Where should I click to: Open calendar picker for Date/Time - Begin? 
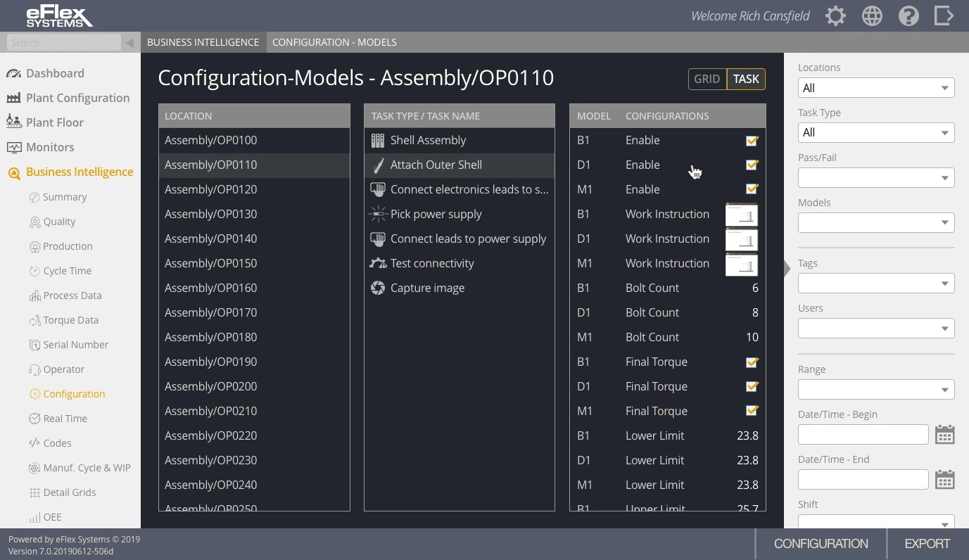(x=944, y=435)
